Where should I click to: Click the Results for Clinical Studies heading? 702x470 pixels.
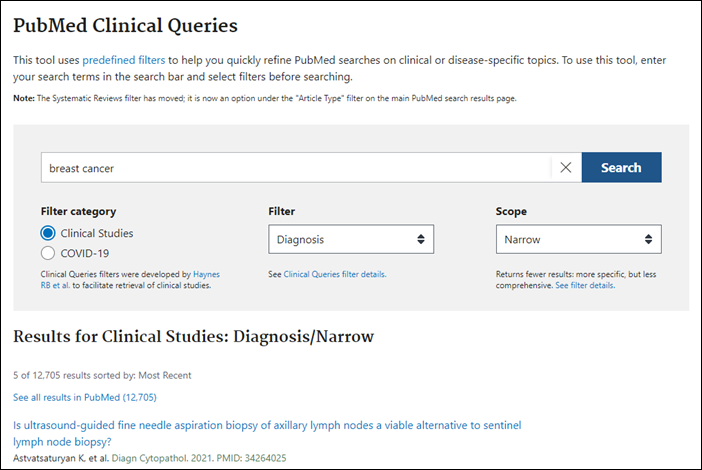(x=193, y=337)
